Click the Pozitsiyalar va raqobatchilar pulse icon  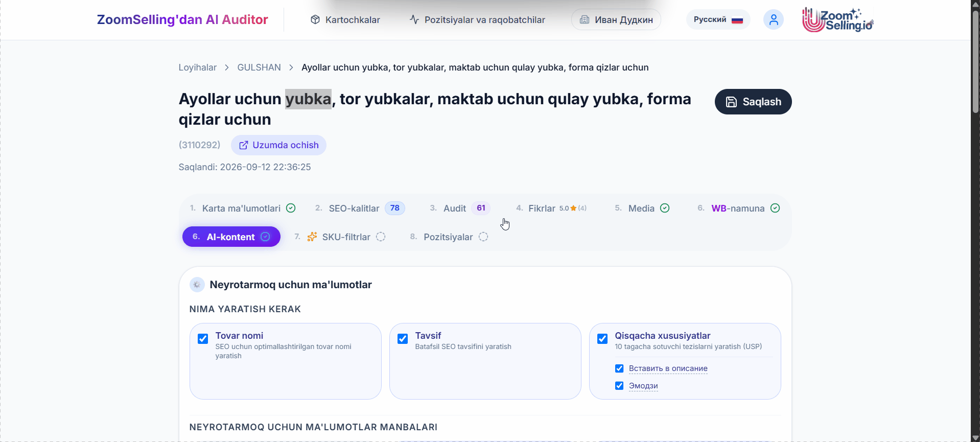(414, 19)
